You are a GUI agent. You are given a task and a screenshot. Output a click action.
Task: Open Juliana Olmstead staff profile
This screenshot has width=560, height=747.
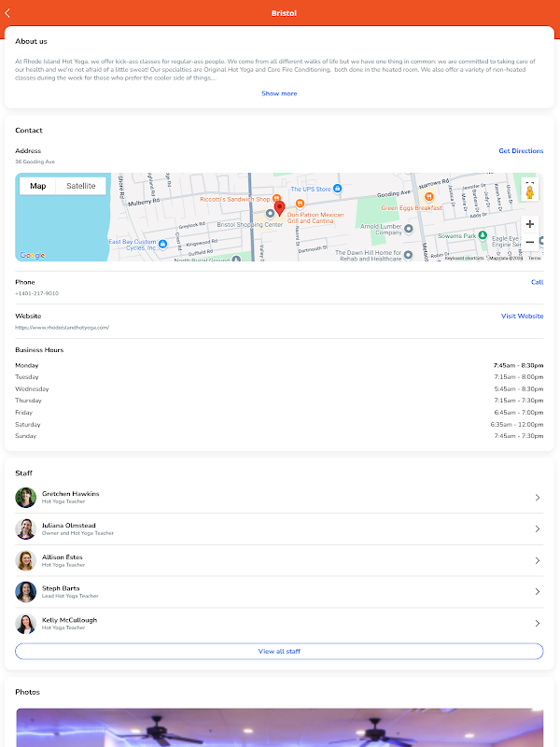pos(279,529)
